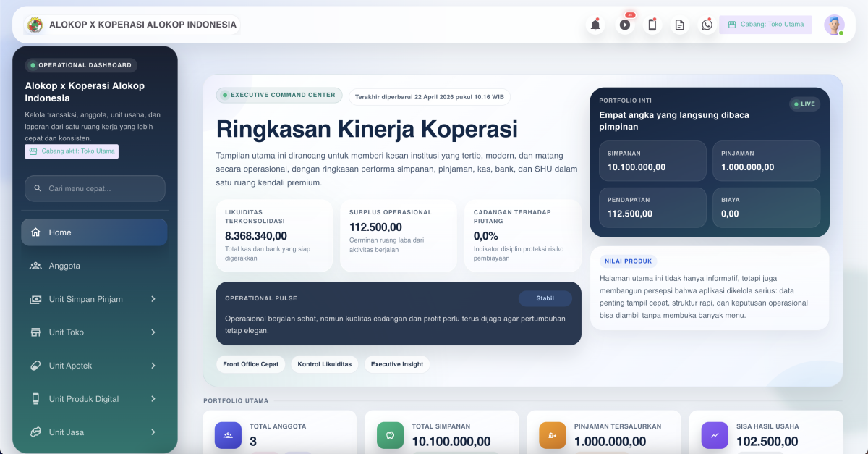The width and height of the screenshot is (868, 454).
Task: Click the user avatar profile picture
Action: 834,25
